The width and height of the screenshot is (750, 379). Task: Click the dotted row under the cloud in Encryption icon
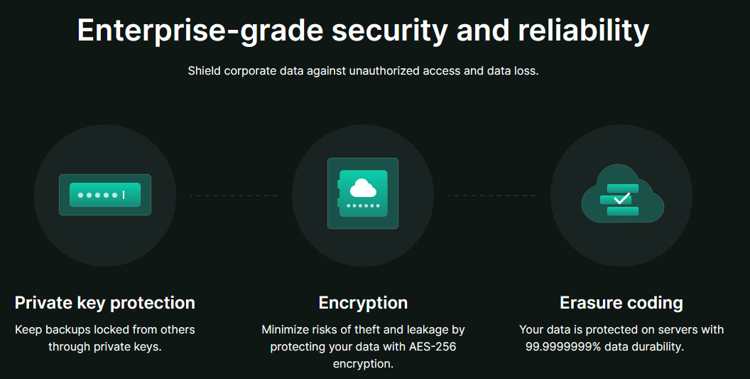(363, 206)
